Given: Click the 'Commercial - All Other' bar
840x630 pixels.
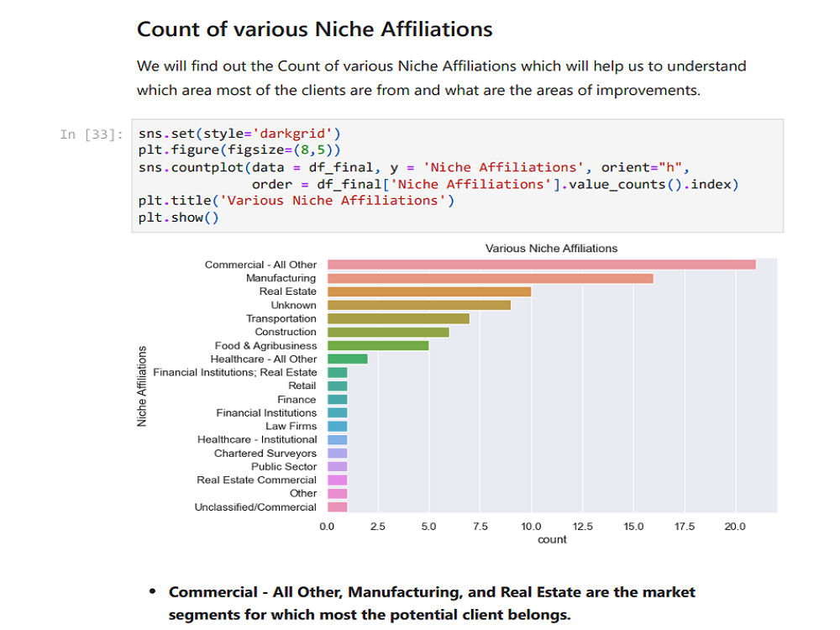Looking at the screenshot, I should pos(538,265).
